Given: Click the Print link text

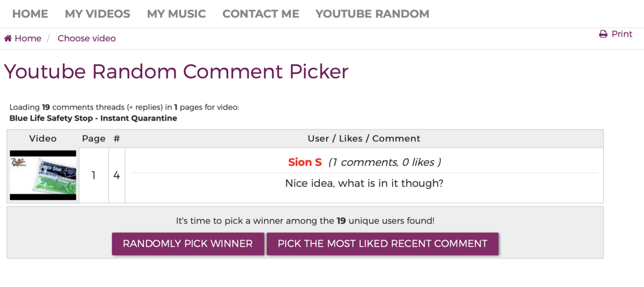Looking at the screenshot, I should (622, 34).
